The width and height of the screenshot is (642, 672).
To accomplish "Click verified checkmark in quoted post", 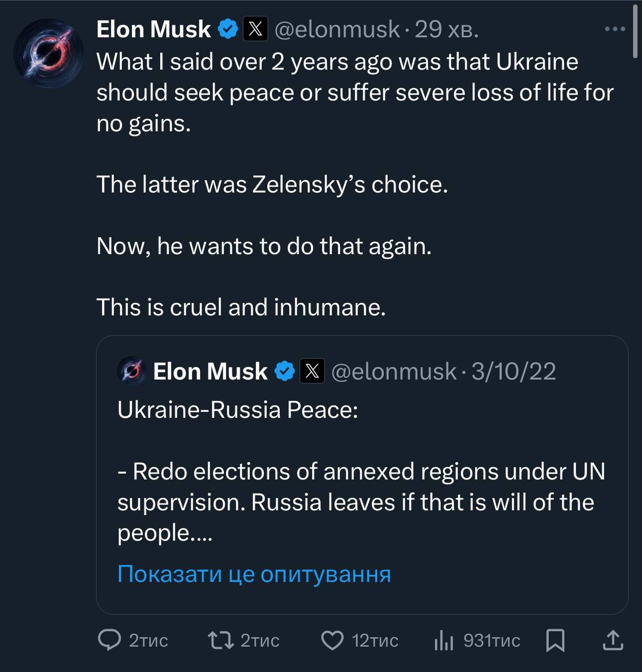I will [x=285, y=371].
